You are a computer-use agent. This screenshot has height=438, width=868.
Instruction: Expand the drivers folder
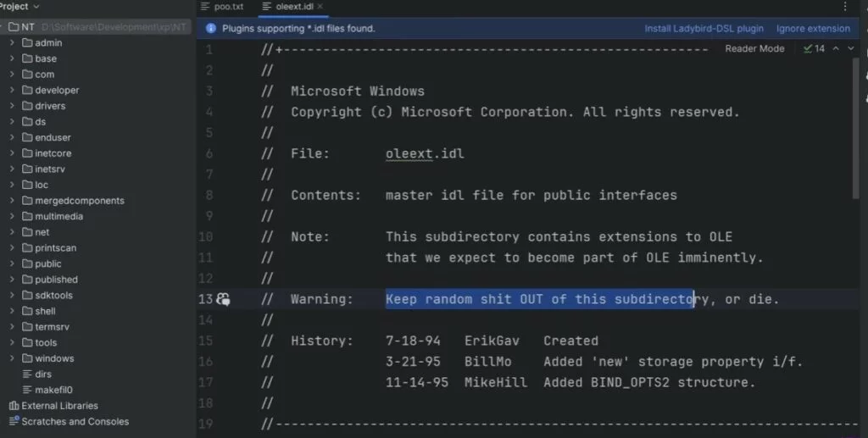click(12, 106)
